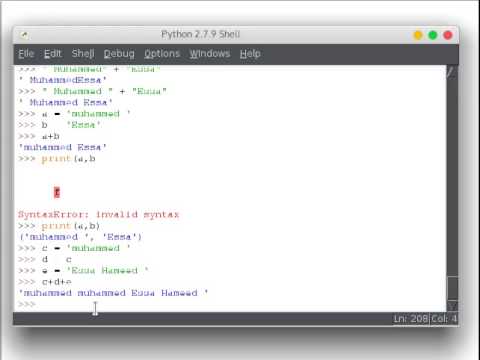Open the Shell menu

click(83, 54)
